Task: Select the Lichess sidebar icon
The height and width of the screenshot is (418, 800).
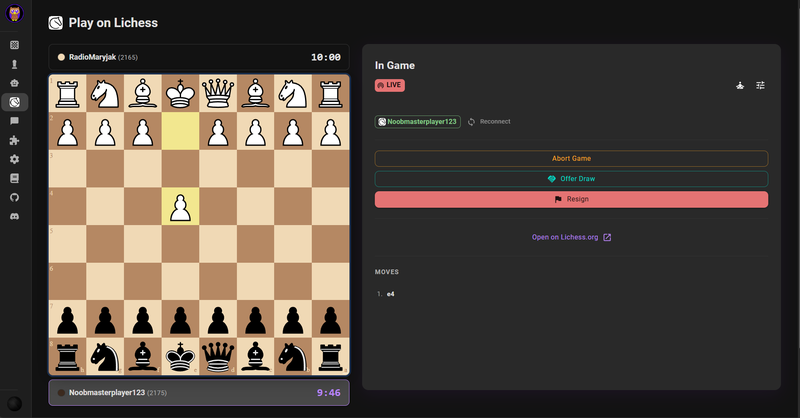Action: pyautogui.click(x=14, y=102)
